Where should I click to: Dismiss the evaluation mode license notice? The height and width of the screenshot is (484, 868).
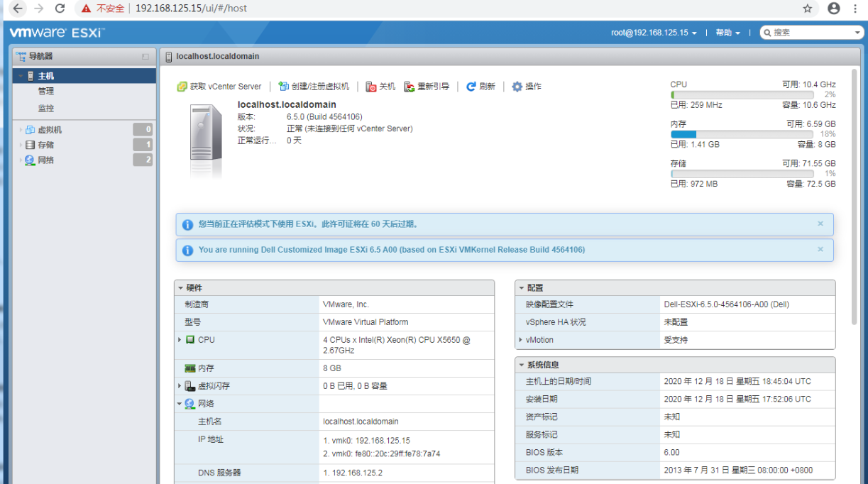coord(820,224)
